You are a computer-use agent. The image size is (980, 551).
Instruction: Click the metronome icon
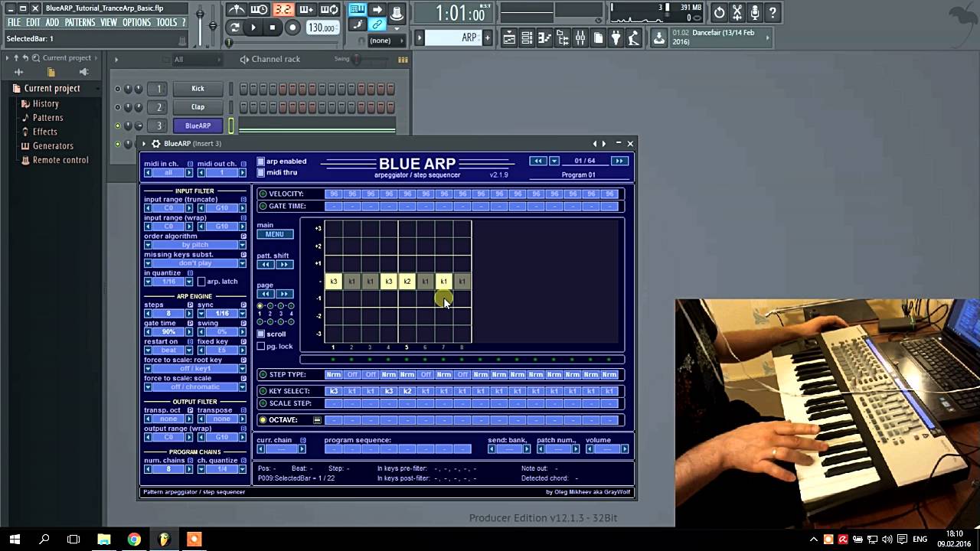[237, 10]
